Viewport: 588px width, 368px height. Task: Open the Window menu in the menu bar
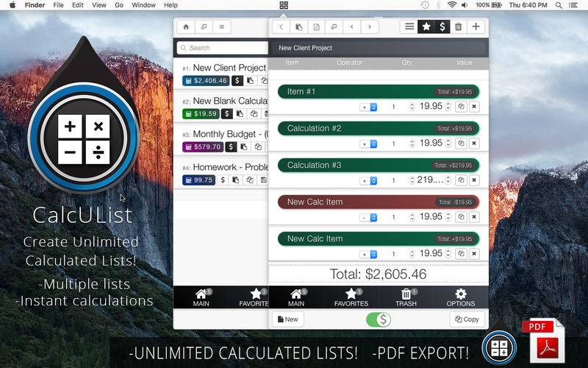[x=143, y=5]
